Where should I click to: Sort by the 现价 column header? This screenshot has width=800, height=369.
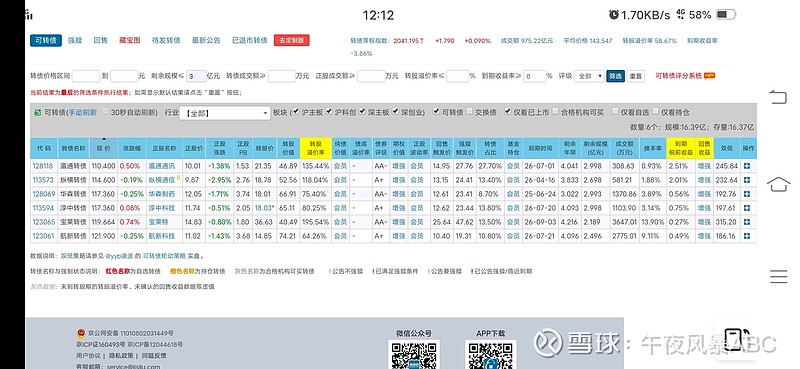104,149
